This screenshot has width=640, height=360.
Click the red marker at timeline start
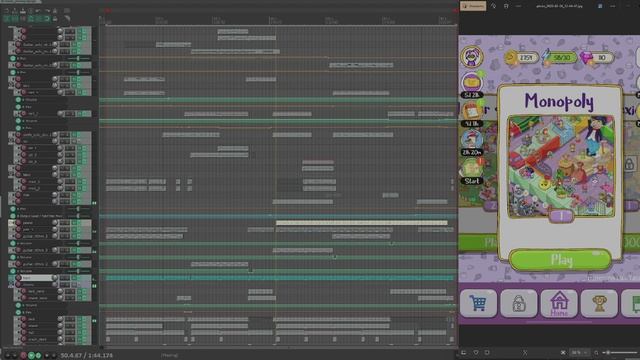[x=108, y=10]
